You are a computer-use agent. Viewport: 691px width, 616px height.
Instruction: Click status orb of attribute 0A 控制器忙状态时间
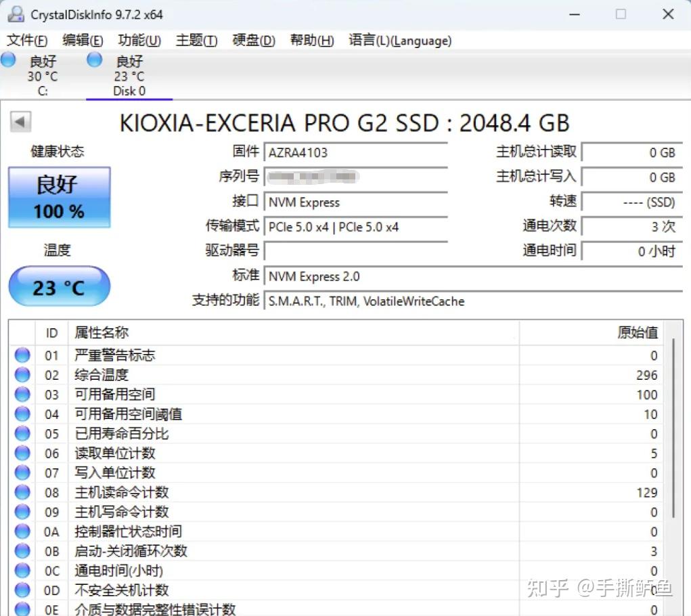pyautogui.click(x=22, y=531)
